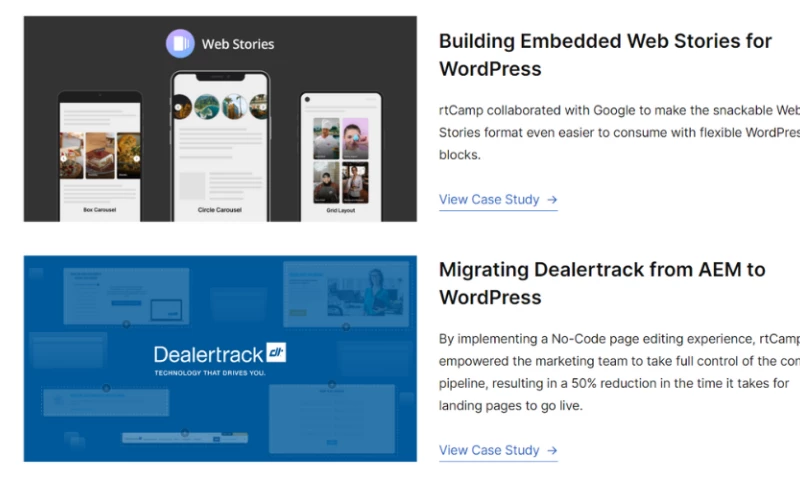800x480 pixels.
Task: Open View Case Study for Embedded Web Stories
Action: click(489, 200)
